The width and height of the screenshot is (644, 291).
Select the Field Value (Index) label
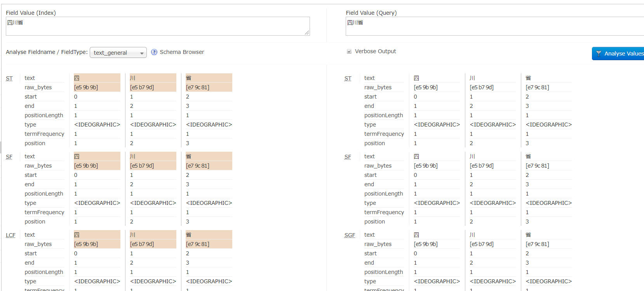31,13
